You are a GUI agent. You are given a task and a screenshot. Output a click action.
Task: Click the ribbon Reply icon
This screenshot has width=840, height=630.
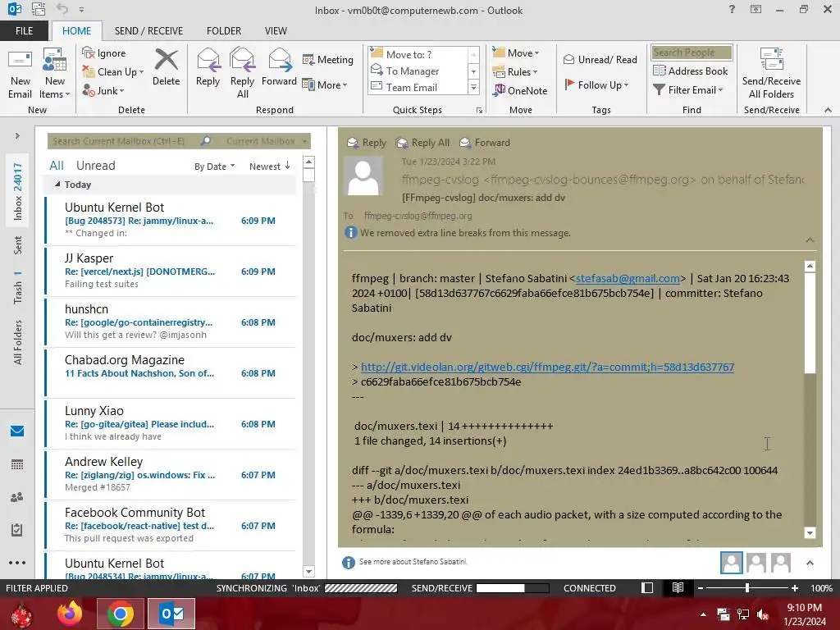point(208,67)
